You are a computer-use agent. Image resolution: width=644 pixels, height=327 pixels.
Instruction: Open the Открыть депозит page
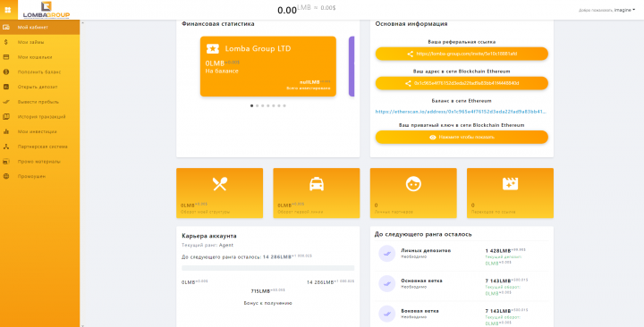(x=40, y=87)
